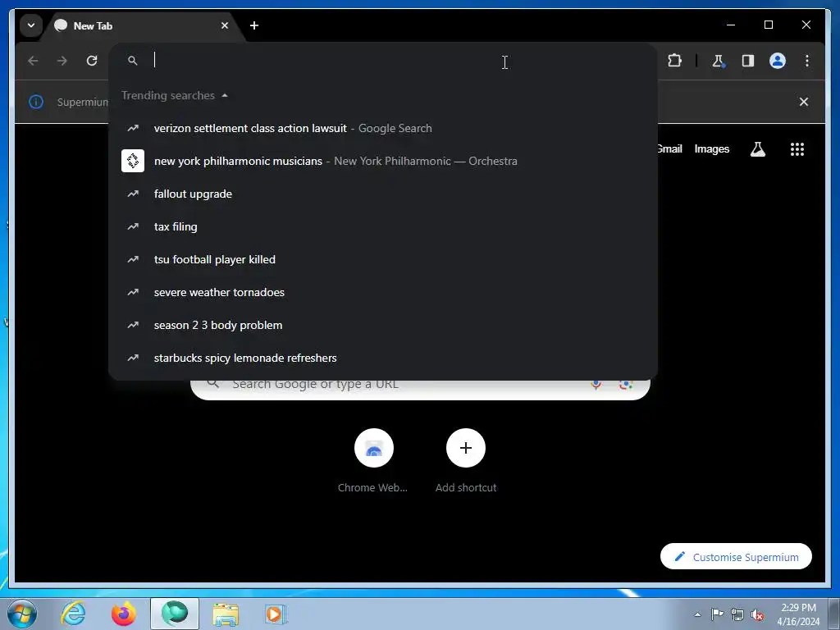Open the Gmail link
The width and height of the screenshot is (840, 630).
pyautogui.click(x=669, y=149)
